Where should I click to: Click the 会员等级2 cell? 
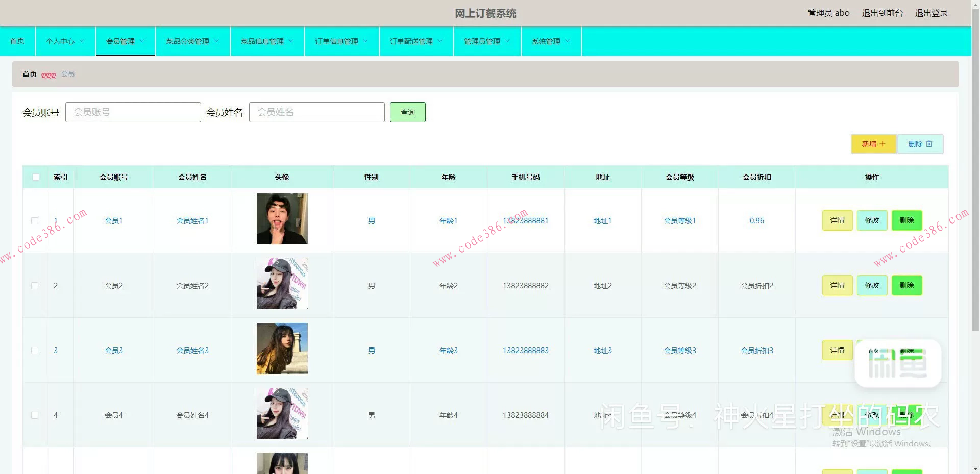[x=680, y=286]
